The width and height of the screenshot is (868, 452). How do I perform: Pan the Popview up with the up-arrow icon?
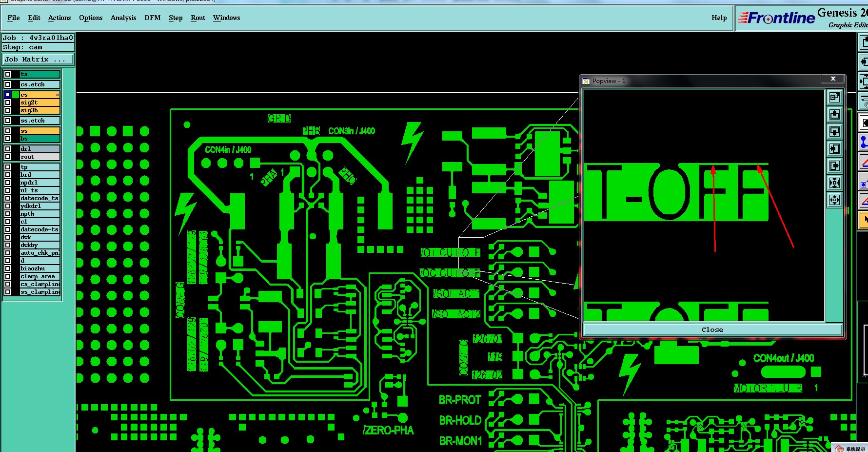(x=834, y=114)
